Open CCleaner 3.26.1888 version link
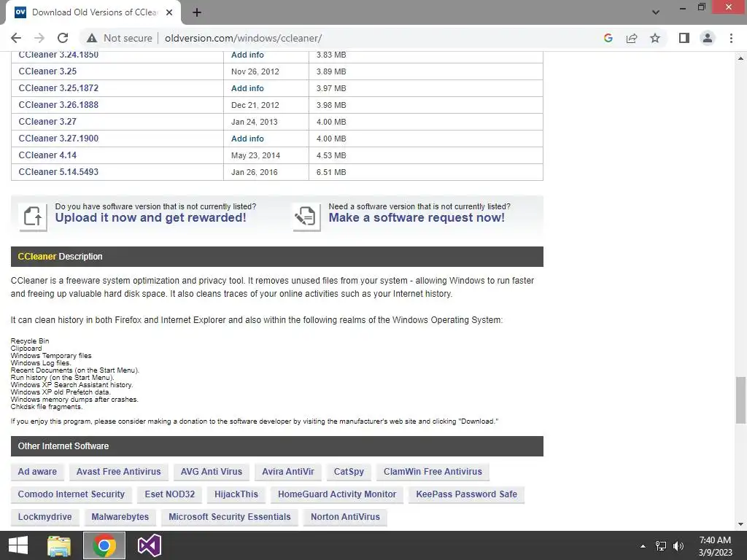Image resolution: width=747 pixels, height=560 pixels. click(x=58, y=105)
